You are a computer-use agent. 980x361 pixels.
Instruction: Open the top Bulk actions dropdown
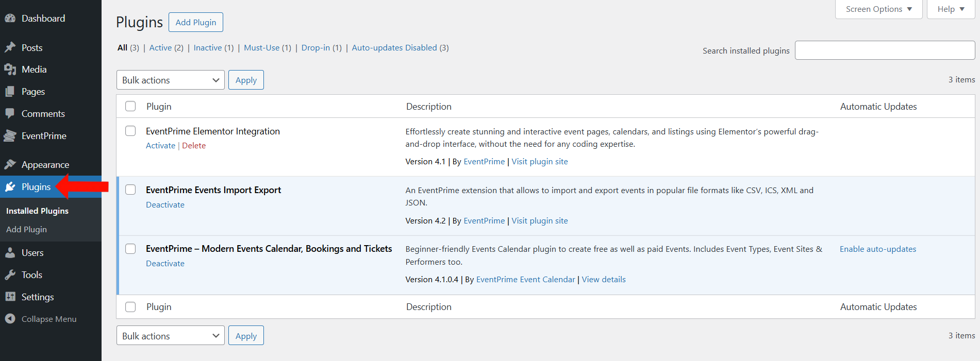coord(170,80)
